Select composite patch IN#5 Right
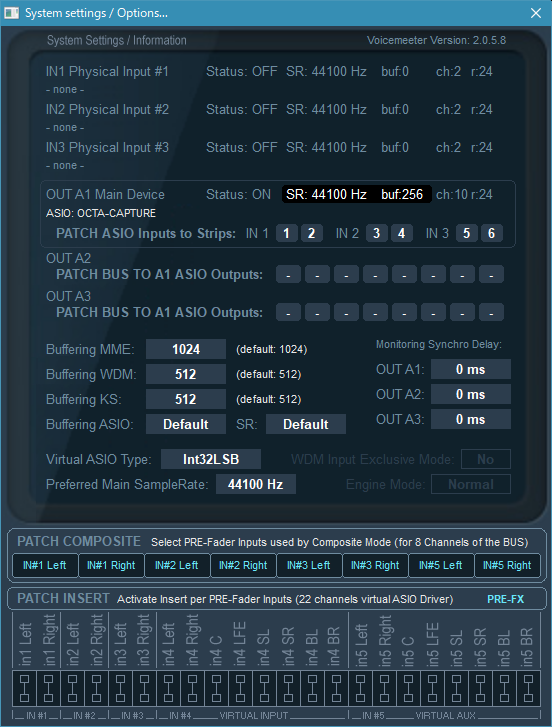552x727 pixels. (507, 565)
